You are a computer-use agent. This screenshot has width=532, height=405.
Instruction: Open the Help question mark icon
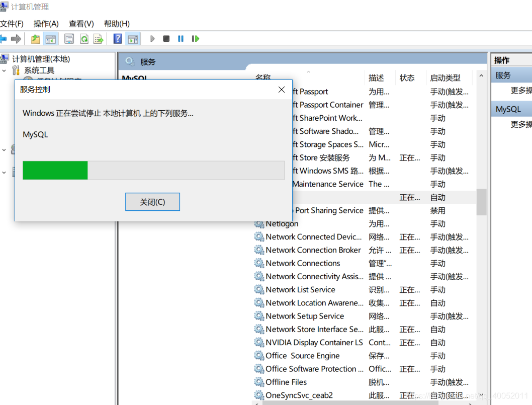(x=117, y=39)
